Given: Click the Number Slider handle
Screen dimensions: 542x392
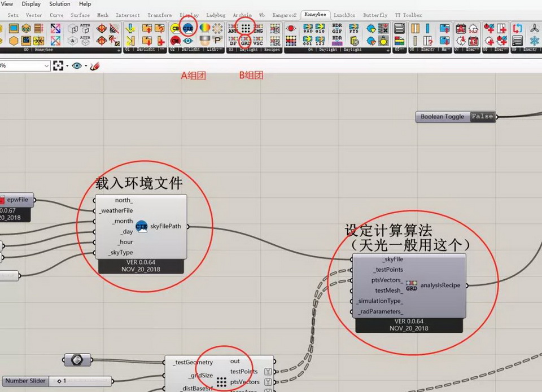Looking at the screenshot, I should click(58, 381).
